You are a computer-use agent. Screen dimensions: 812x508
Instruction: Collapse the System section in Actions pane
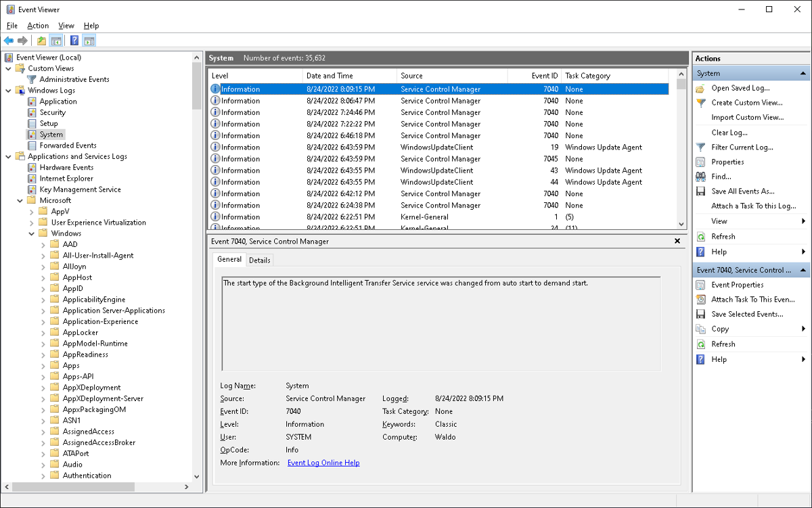pos(803,72)
